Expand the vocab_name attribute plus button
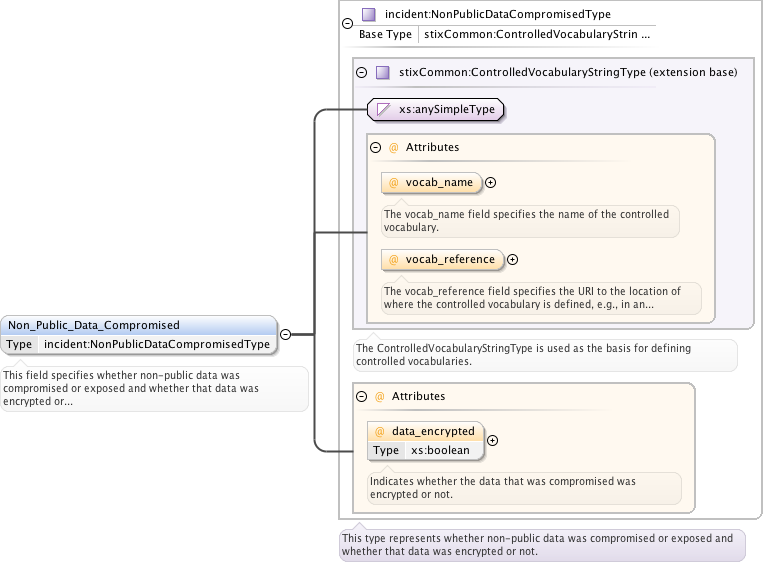Viewport: 764px width, 565px height. coord(491,183)
